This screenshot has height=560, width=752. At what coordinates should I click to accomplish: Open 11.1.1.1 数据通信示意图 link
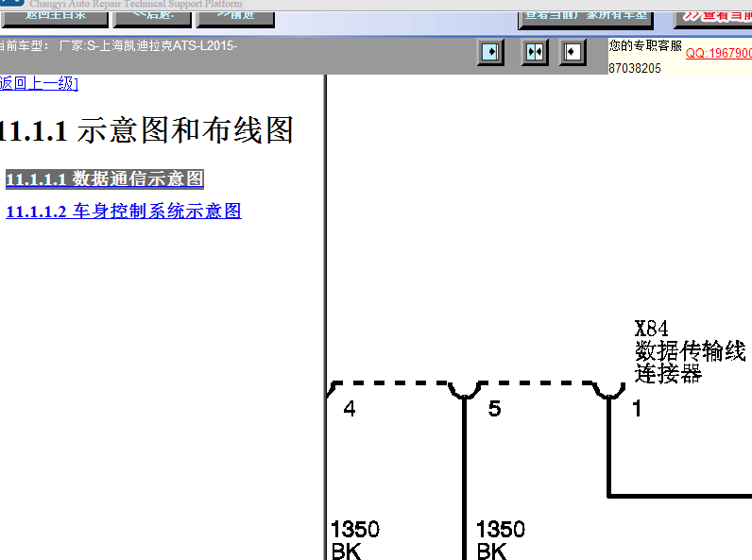[x=105, y=178]
